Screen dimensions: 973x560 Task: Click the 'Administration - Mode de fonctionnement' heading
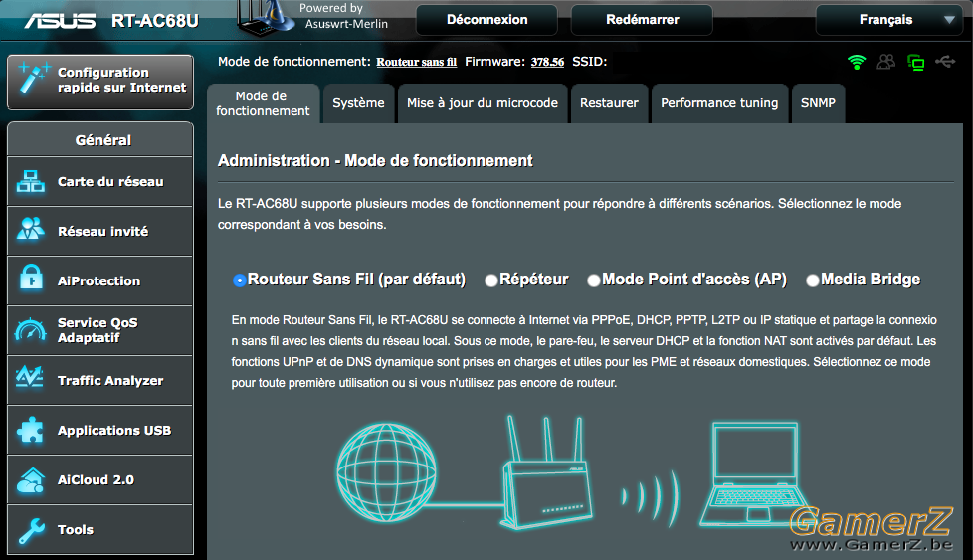coord(375,160)
